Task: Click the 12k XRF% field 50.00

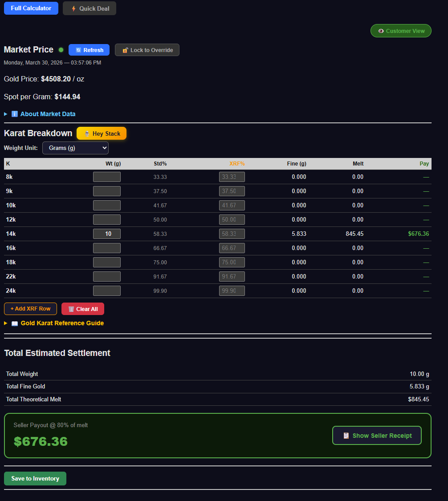Action: 232,219
